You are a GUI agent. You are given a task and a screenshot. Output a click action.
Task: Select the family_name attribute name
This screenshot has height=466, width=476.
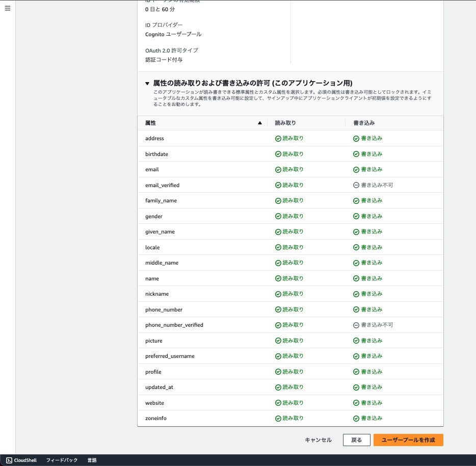tap(161, 200)
